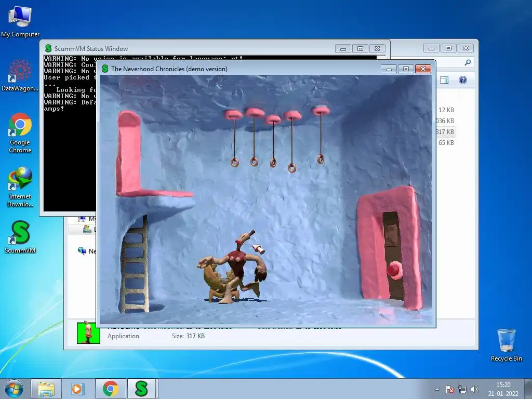The width and height of the screenshot is (532, 399).
Task: Pull the second hanging ring in the game
Action: [254, 161]
